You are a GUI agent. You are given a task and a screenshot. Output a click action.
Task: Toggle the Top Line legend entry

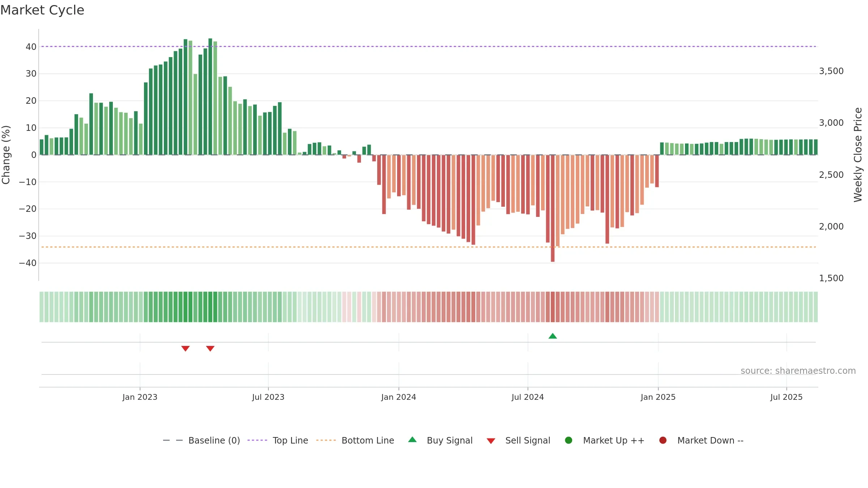pos(278,440)
